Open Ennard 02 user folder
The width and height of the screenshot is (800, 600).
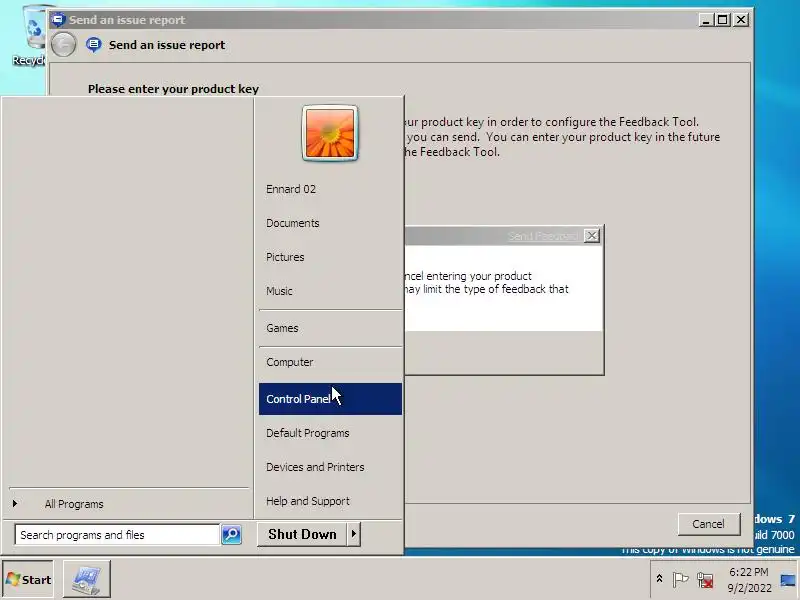[x=330, y=189]
